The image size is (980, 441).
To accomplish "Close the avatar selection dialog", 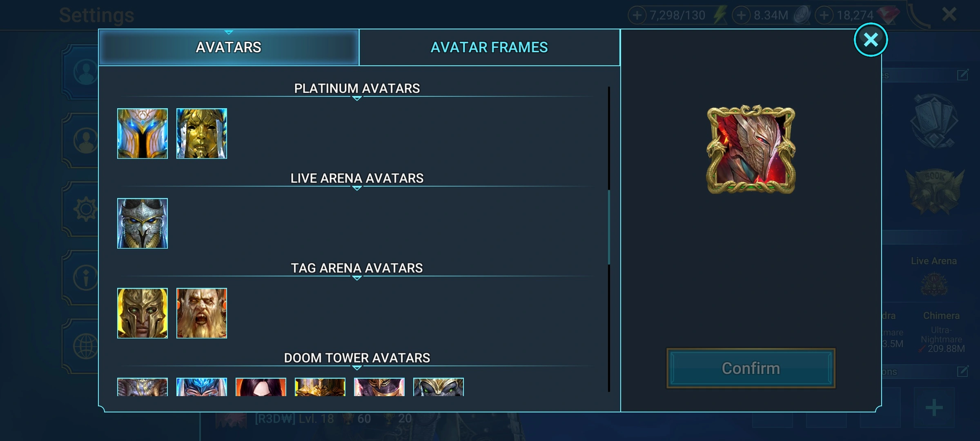I will coord(871,40).
